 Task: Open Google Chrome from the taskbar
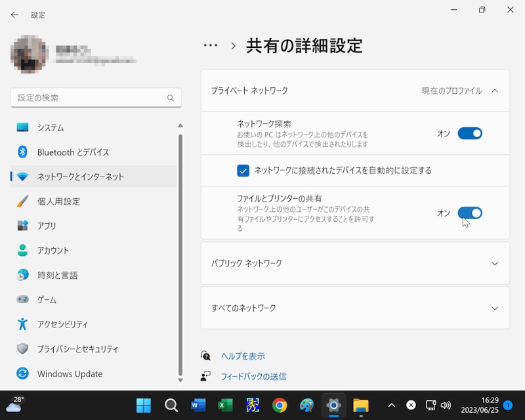point(280,405)
